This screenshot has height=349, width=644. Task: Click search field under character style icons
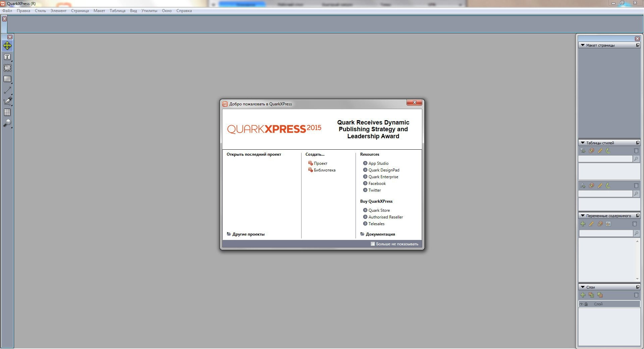[x=605, y=194]
